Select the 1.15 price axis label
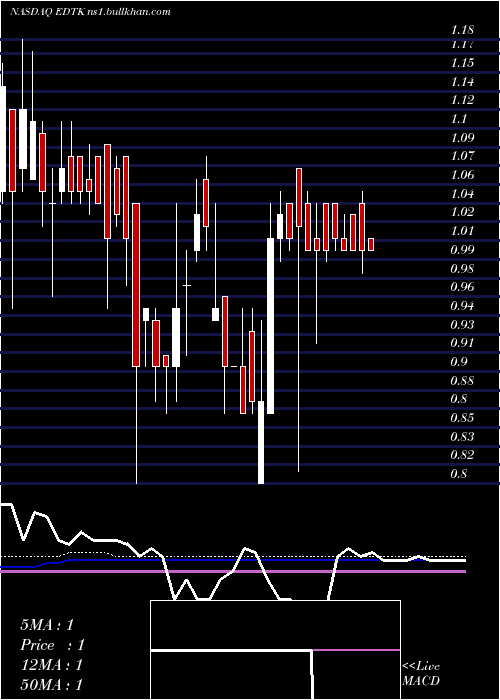 click(x=462, y=63)
